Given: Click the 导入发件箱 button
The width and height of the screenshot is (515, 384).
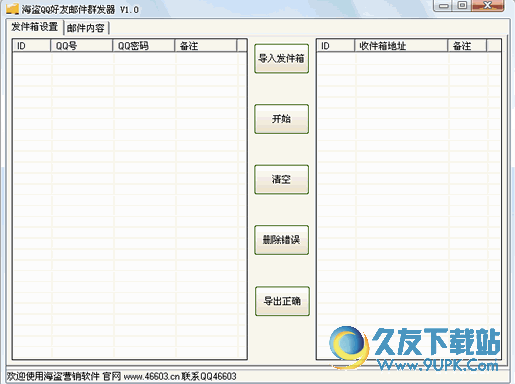Looking at the screenshot, I should pyautogui.click(x=281, y=59).
